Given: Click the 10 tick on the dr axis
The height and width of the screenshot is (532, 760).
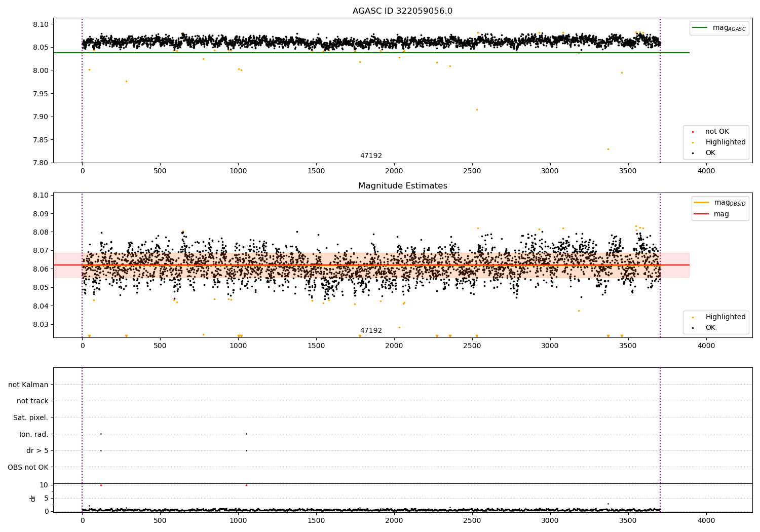Looking at the screenshot, I should tap(44, 485).
